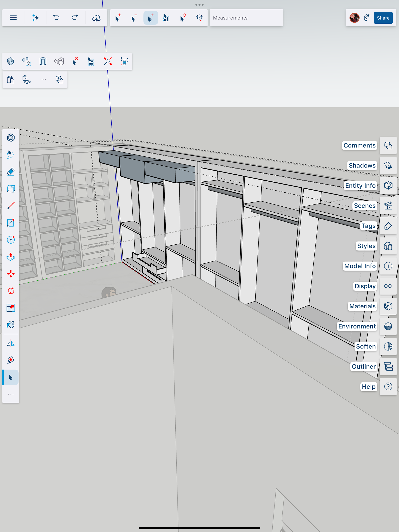
Task: Expand the ellipsis in clipboard toolbar
Action: [43, 79]
